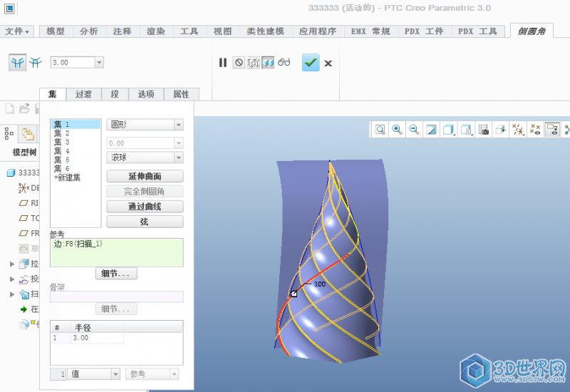Viewport: 570px width, 392px height.
Task: Click the 通过曲线 button
Action: point(145,207)
